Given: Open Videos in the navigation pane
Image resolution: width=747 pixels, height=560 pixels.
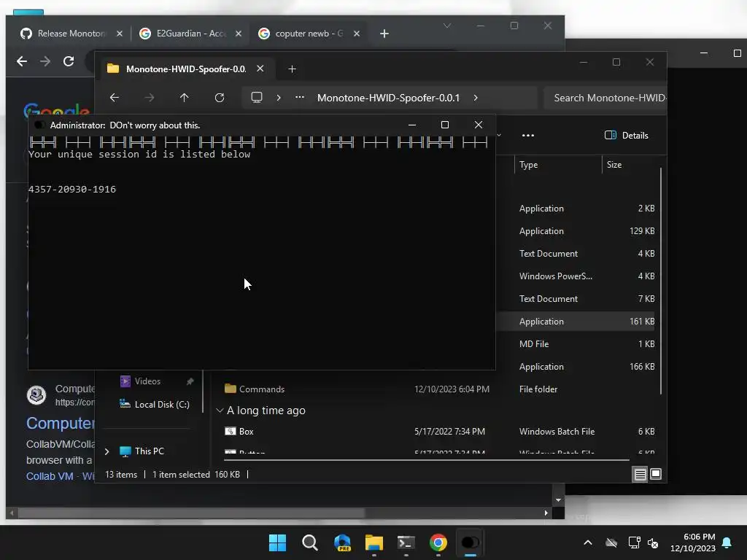Looking at the screenshot, I should 147,381.
